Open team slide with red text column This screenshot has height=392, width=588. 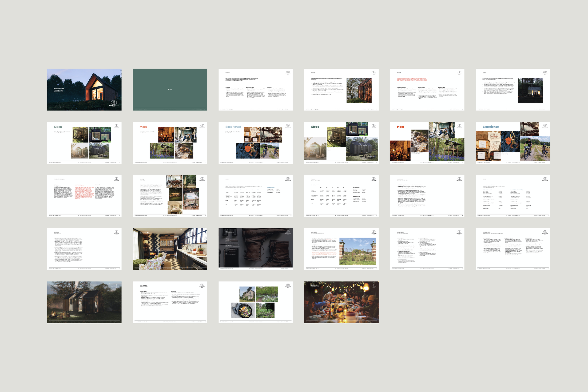click(x=84, y=196)
